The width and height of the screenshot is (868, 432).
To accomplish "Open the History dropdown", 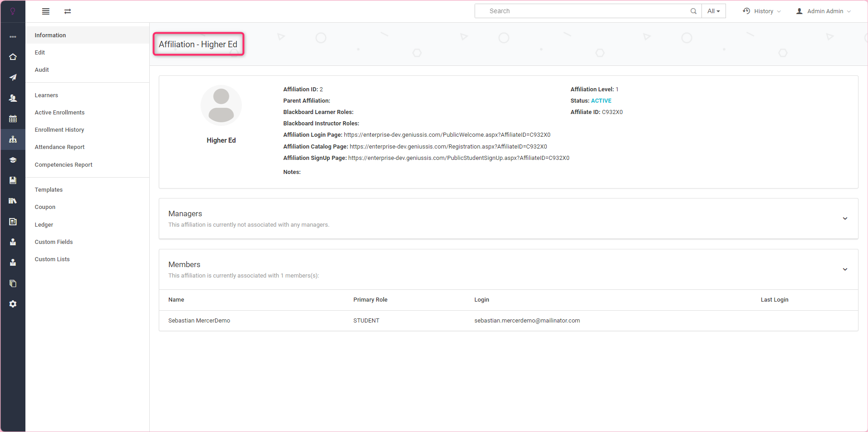I will tap(762, 11).
